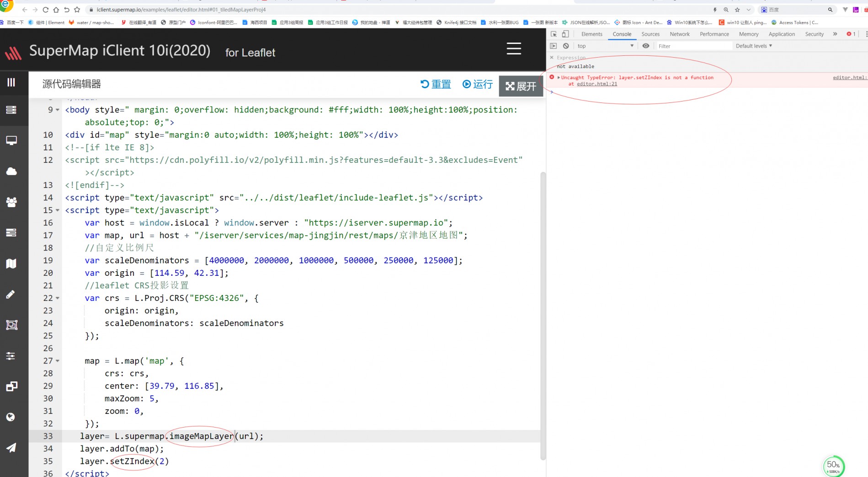Click the 50% speed indicator circle
The image size is (868, 477).
(833, 466)
